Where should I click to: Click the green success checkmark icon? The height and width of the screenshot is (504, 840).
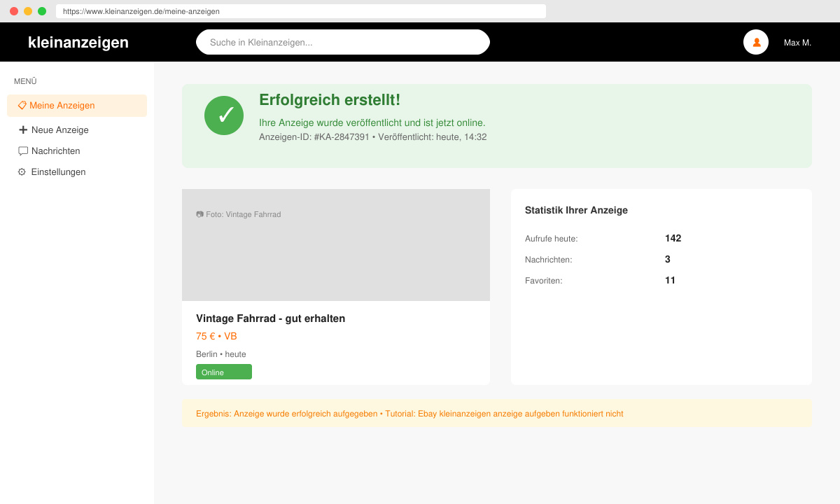pos(224,115)
